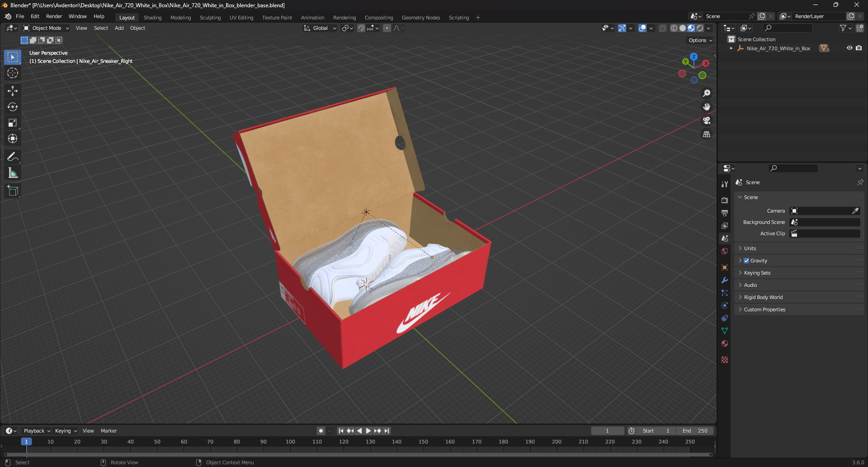Toggle camera view icon in viewport
Image resolution: width=868 pixels, height=467 pixels.
point(707,120)
